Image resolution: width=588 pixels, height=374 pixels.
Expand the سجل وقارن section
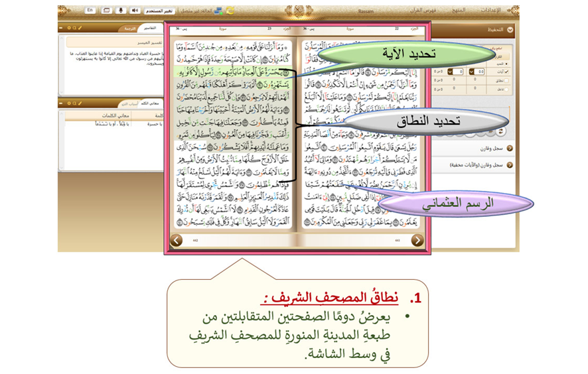(x=510, y=149)
